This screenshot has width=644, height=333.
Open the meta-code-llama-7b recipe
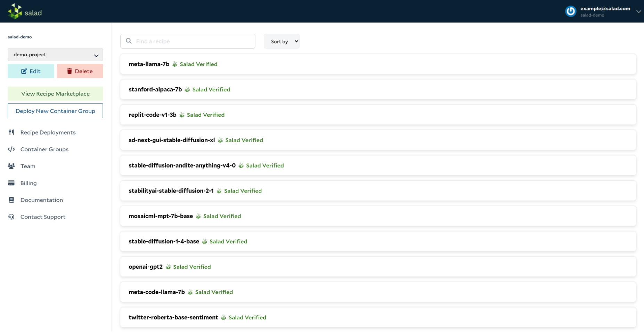click(x=378, y=292)
